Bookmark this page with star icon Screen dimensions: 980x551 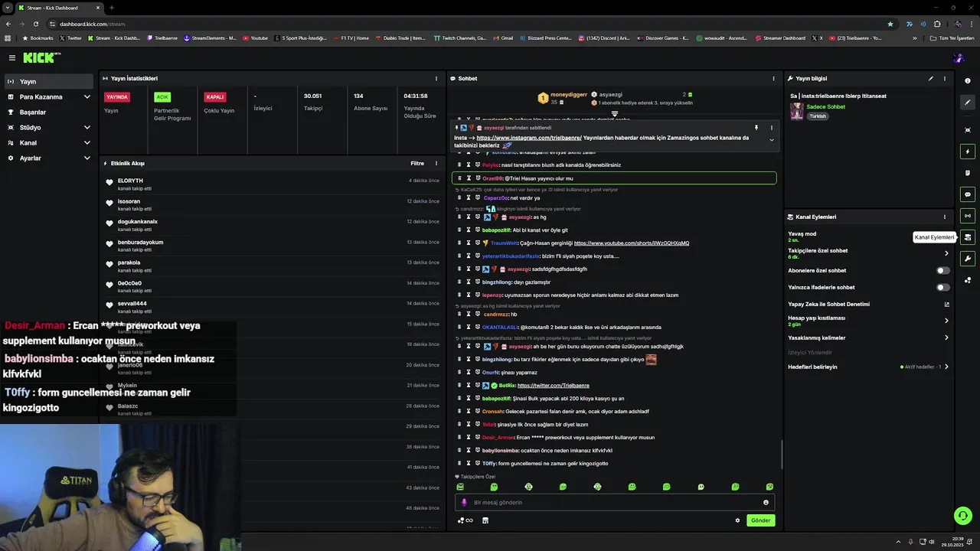pyautogui.click(x=890, y=24)
